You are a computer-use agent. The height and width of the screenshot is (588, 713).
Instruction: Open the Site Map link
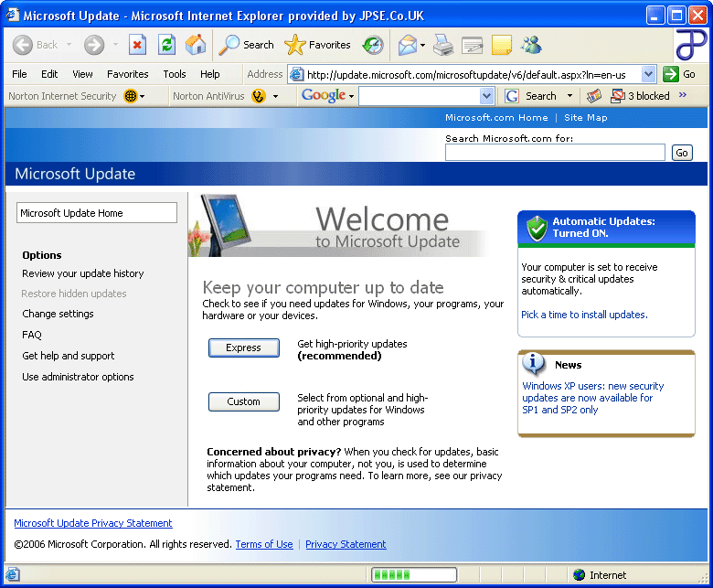[x=586, y=117]
